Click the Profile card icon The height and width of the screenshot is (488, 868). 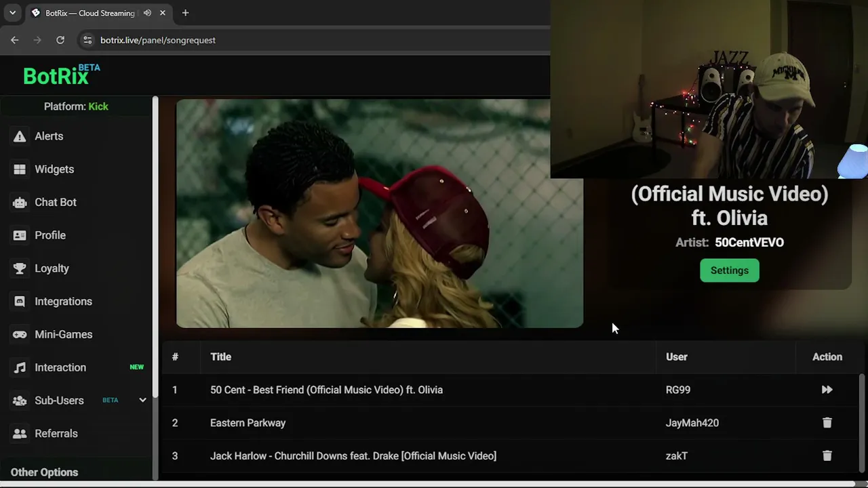coord(20,235)
